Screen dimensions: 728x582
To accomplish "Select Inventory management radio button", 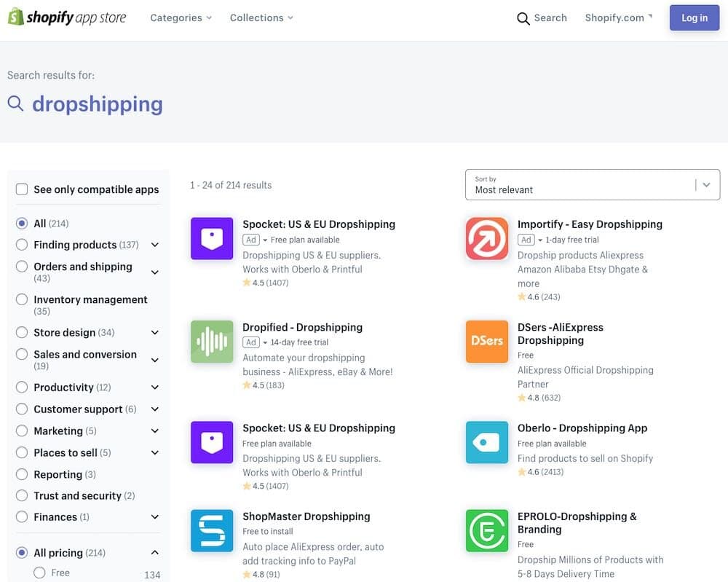I will (22, 299).
